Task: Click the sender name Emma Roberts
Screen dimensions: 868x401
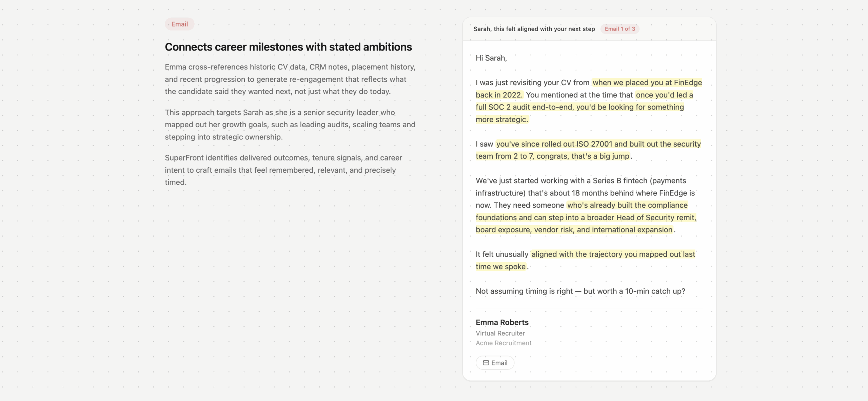Action: click(x=502, y=322)
